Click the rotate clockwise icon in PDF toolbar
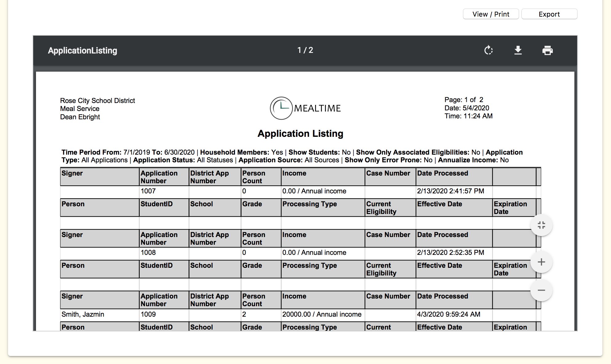The image size is (611, 364). point(488,50)
